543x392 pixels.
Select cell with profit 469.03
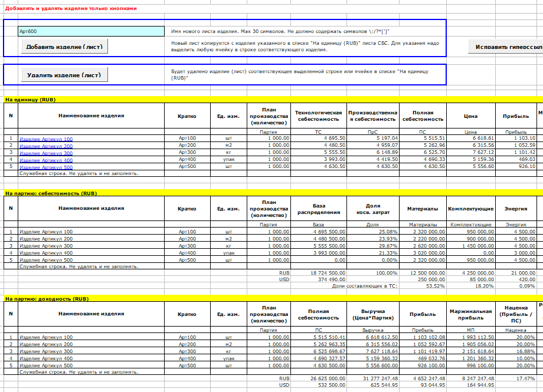(x=516, y=159)
